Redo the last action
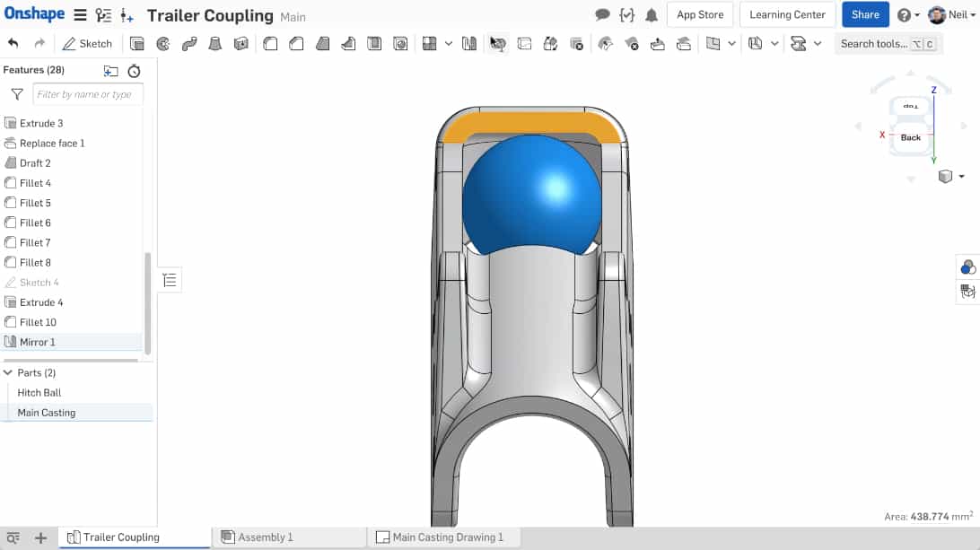 point(39,43)
